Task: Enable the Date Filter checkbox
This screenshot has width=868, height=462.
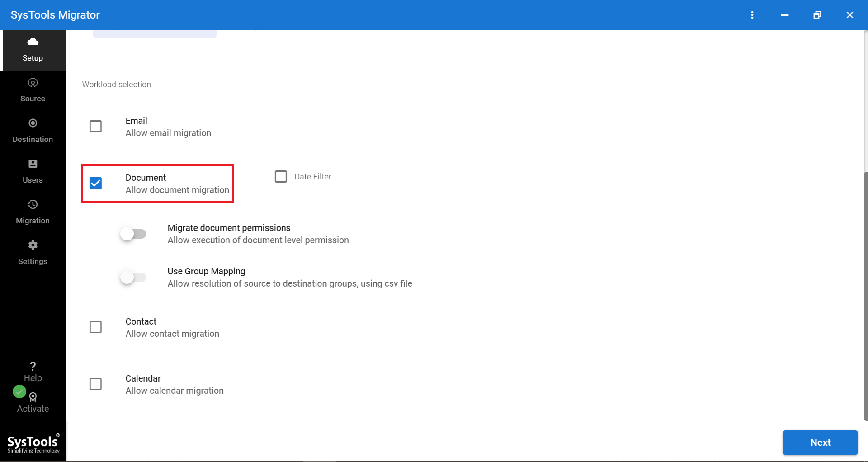Action: 281,177
